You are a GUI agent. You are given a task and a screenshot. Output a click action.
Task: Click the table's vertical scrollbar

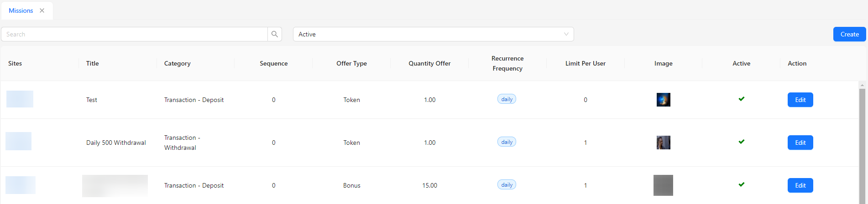pos(862,137)
